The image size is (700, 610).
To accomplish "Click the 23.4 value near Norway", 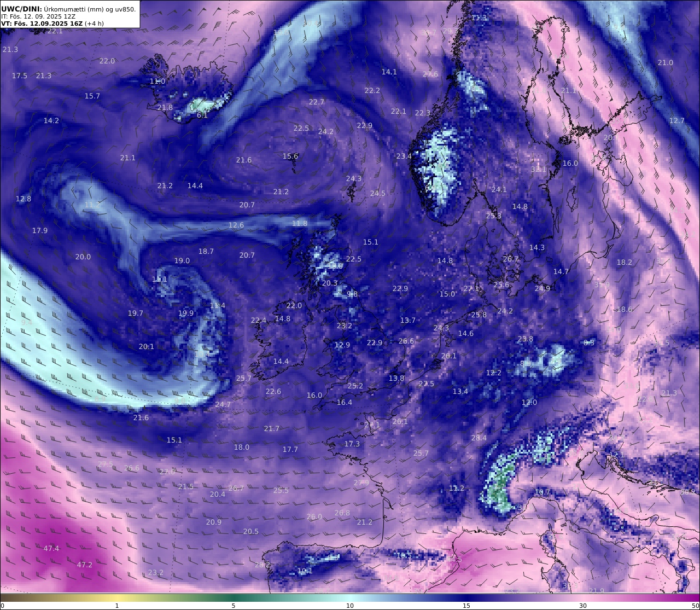I will pyautogui.click(x=404, y=156).
